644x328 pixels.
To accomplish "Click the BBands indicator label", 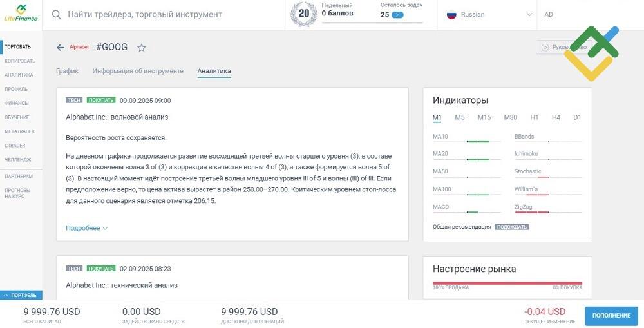I will (524, 137).
